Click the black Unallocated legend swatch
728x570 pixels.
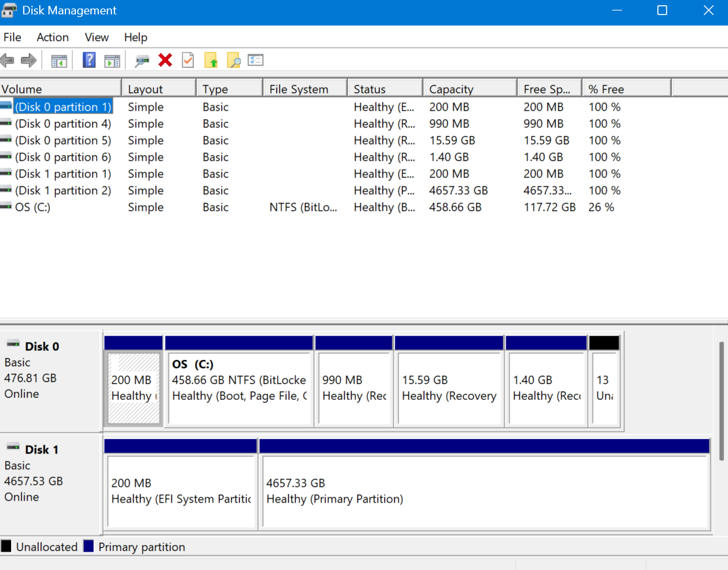click(x=6, y=546)
